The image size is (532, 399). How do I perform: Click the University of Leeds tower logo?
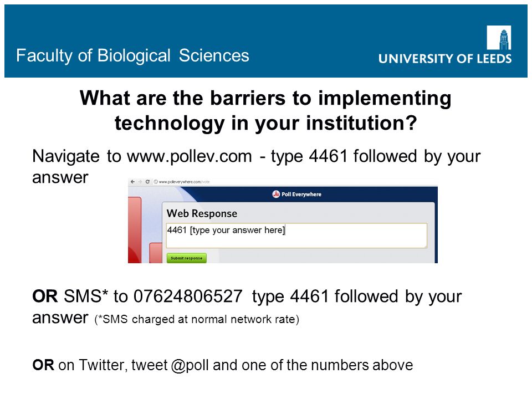pos(499,38)
